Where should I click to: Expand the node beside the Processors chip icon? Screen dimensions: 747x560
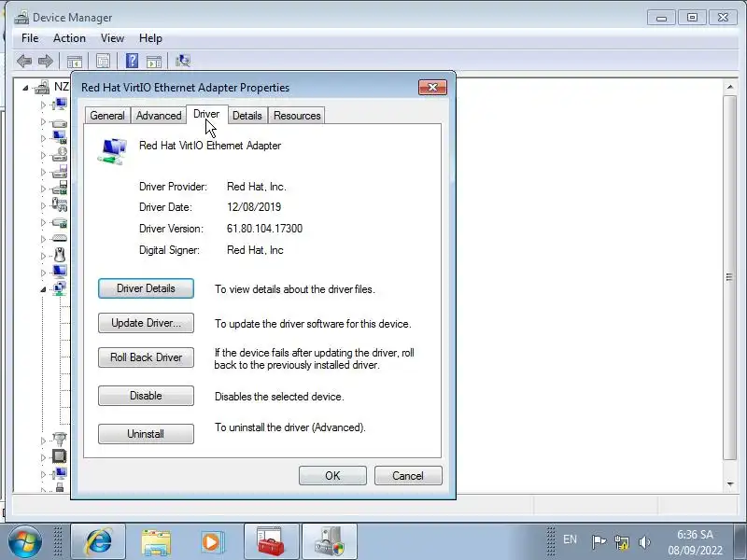tap(43, 457)
